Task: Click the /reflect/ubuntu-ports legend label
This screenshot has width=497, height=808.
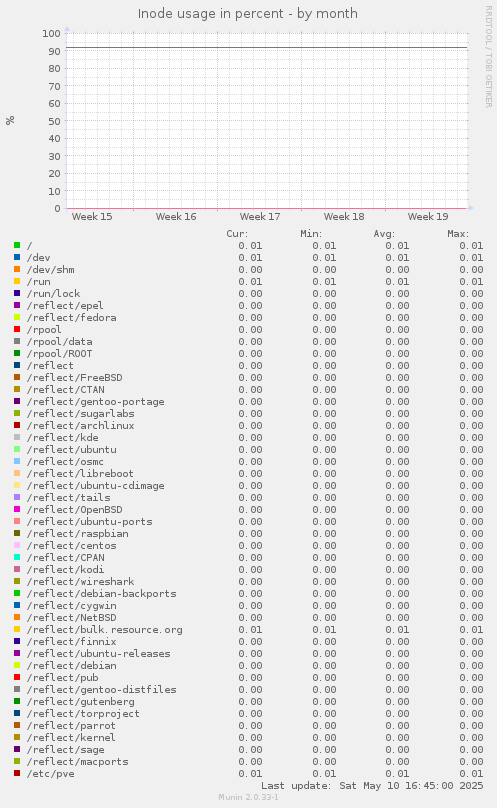Action: pyautogui.click(x=90, y=521)
